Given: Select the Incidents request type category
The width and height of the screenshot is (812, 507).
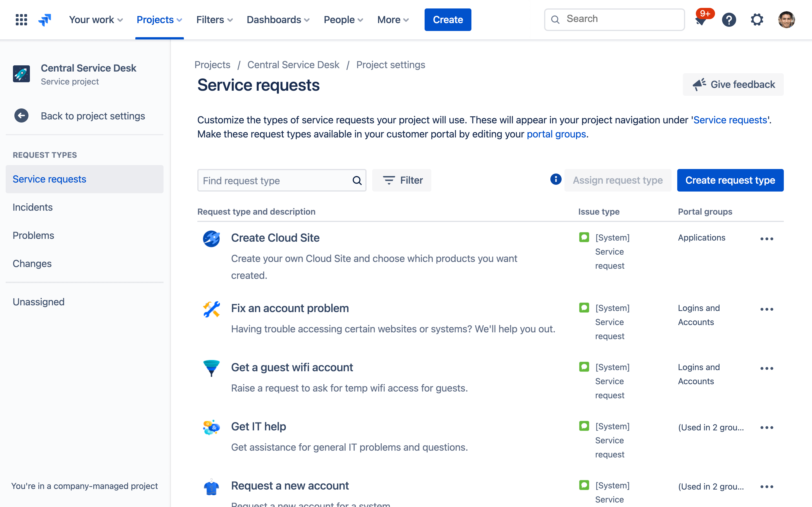Looking at the screenshot, I should pos(33,207).
